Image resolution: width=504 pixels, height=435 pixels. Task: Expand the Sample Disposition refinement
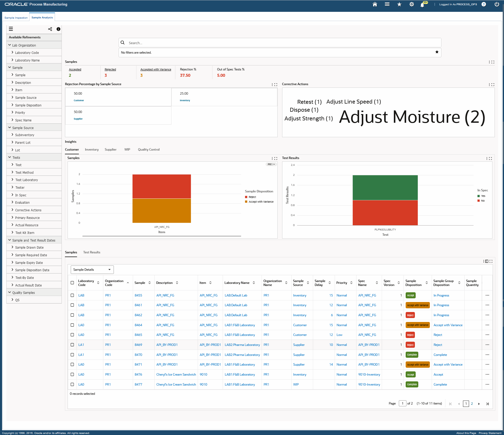pos(12,105)
